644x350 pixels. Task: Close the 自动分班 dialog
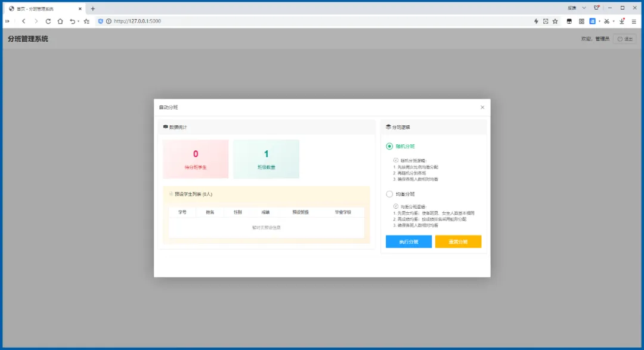482,107
